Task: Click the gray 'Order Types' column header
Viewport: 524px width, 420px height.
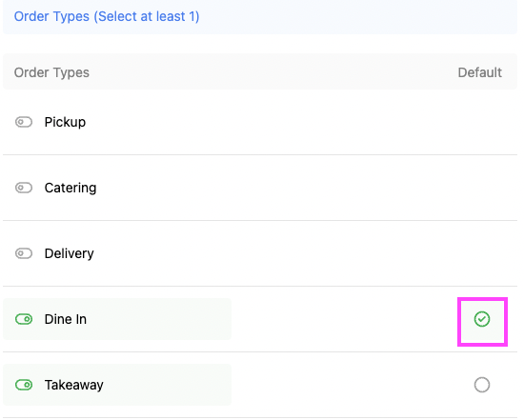Action: [51, 72]
